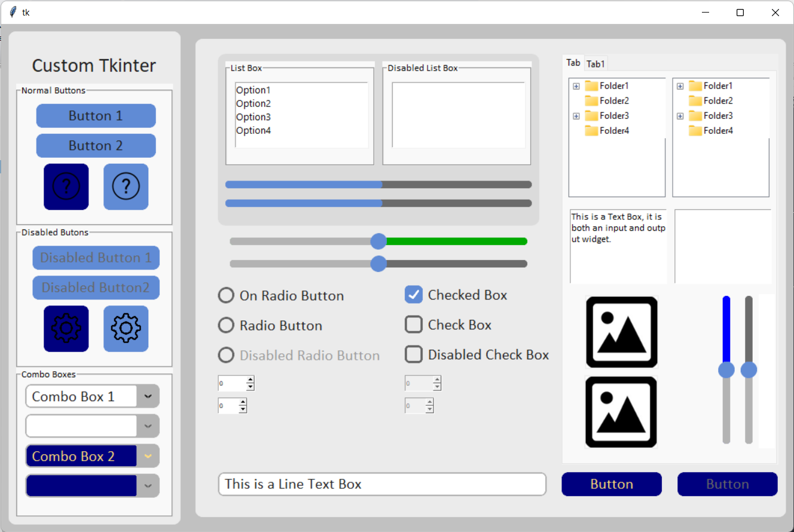Switch to the Tab1 tab
Image resolution: width=794 pixels, height=532 pixels.
click(x=595, y=63)
